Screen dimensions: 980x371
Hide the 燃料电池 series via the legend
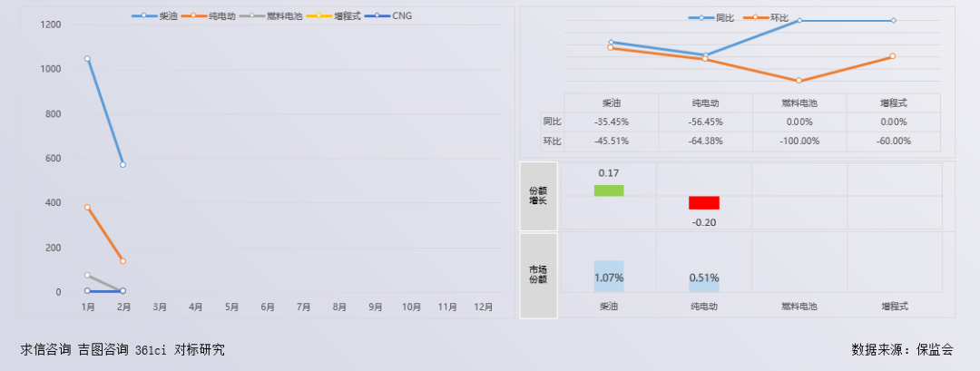(x=273, y=16)
